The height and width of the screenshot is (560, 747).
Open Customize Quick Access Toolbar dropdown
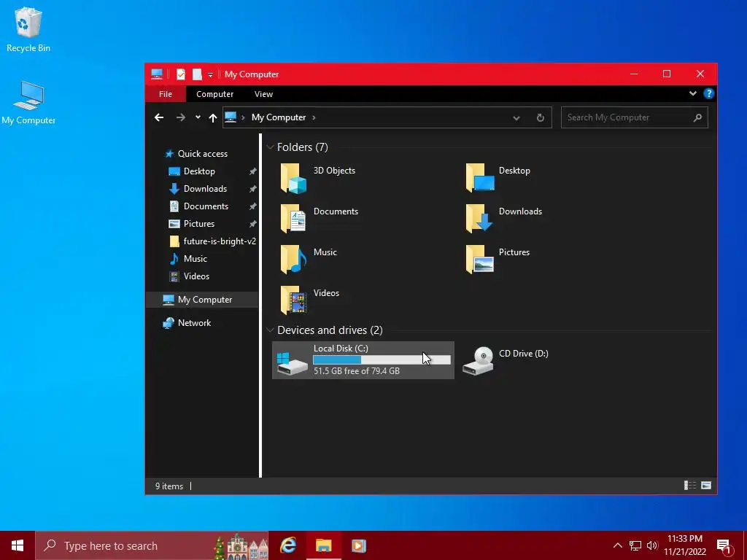coord(210,75)
